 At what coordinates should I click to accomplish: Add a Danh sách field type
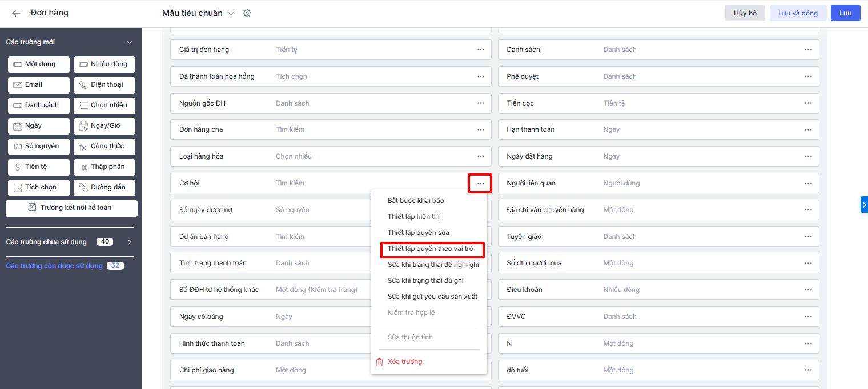pyautogui.click(x=39, y=106)
